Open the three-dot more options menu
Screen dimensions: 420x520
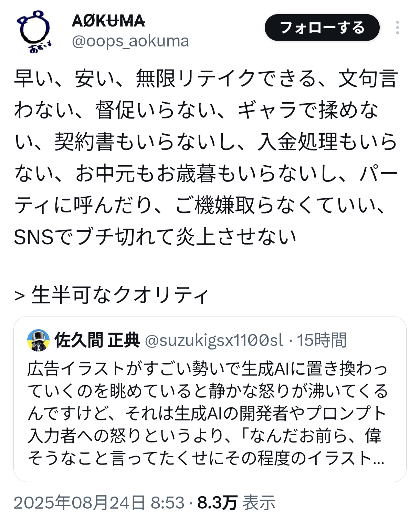pos(397,28)
